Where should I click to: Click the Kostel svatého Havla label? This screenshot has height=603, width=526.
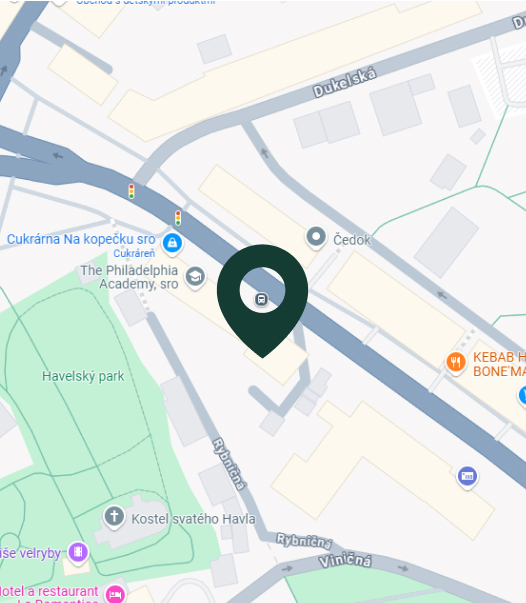tap(193, 519)
